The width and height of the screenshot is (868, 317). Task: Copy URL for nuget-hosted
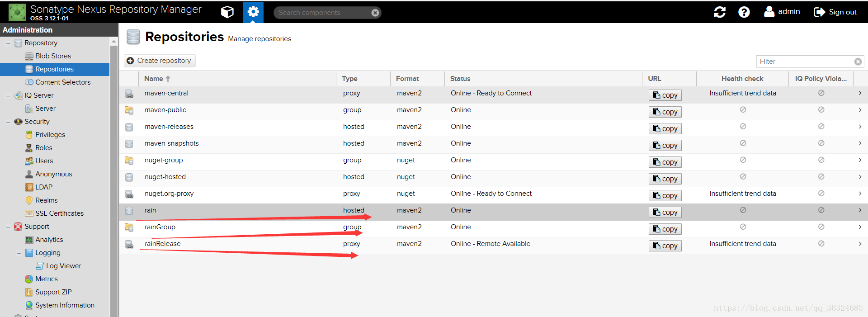(665, 179)
